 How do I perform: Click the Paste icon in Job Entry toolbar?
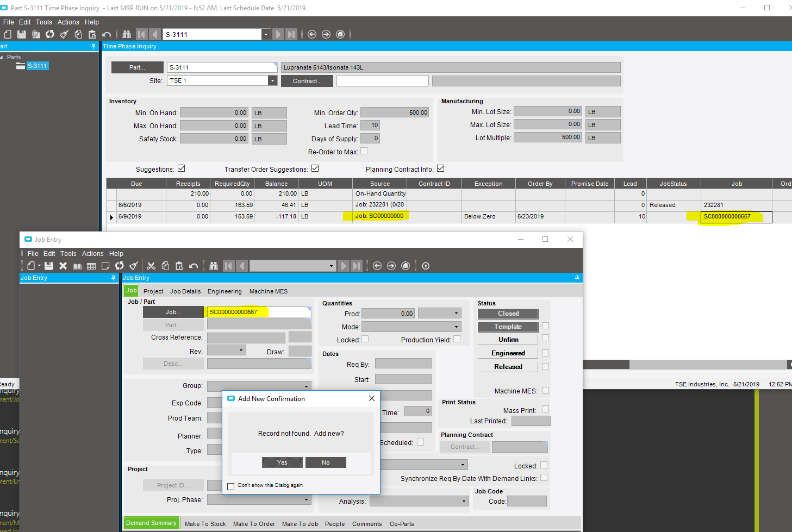click(179, 266)
